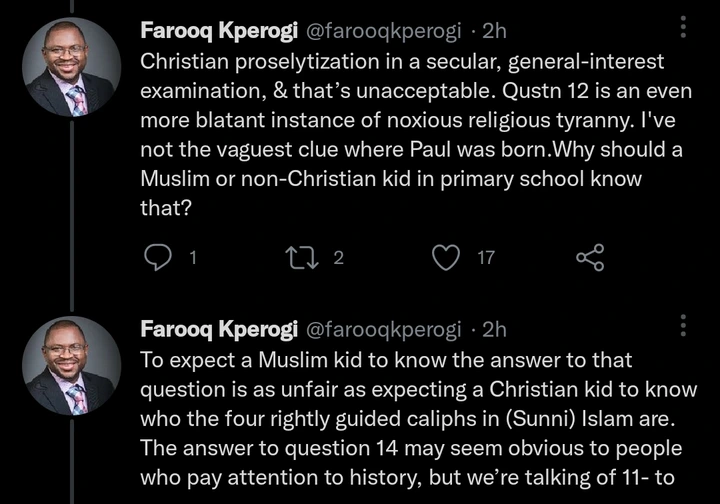Open Farooq Kperogi's avatar on first tweet
The height and width of the screenshot is (504, 720).
pos(69,67)
